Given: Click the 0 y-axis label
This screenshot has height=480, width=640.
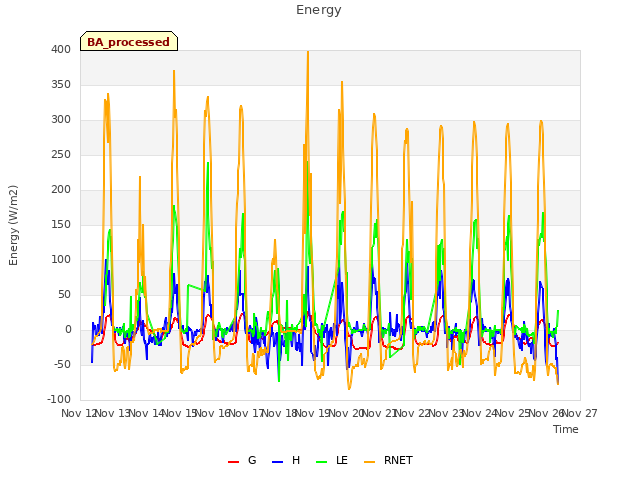Looking at the screenshot, I should (x=68, y=329).
